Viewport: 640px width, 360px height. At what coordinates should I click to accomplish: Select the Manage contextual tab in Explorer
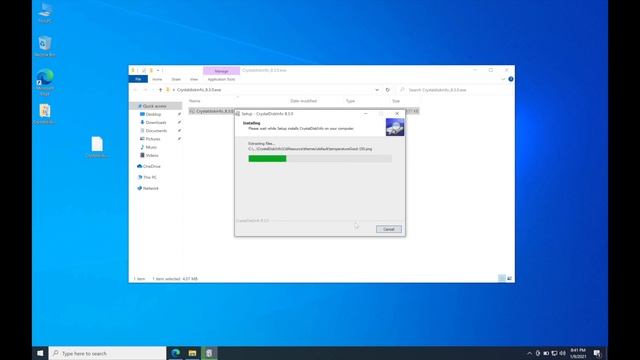point(221,71)
